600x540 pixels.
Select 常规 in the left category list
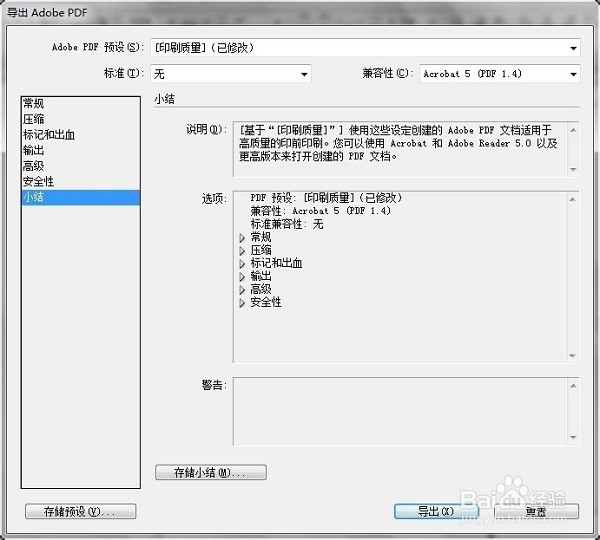coord(34,103)
